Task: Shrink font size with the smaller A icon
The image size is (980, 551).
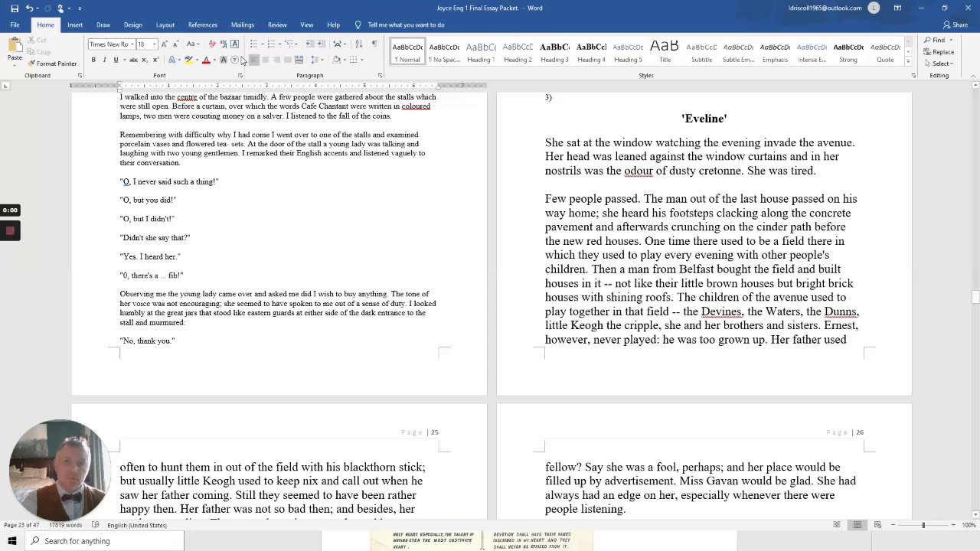Action: tap(175, 44)
